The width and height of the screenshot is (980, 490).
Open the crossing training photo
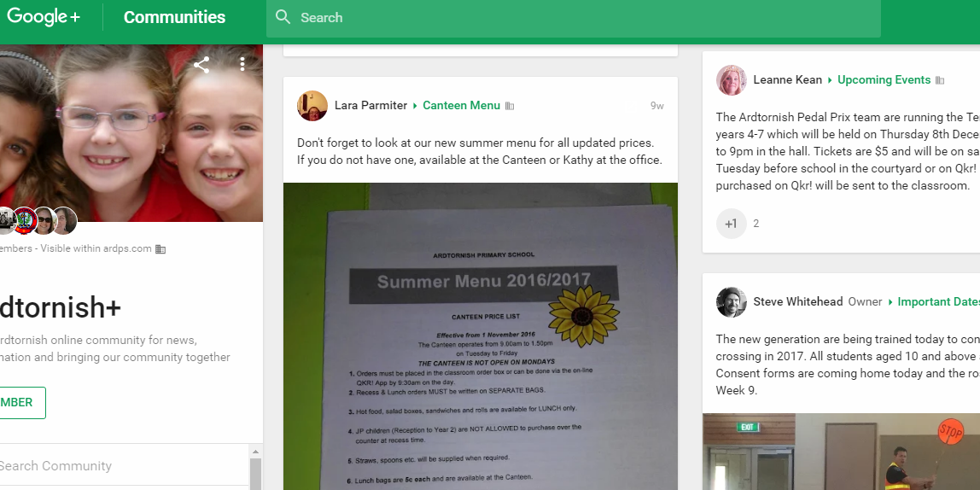[841, 452]
